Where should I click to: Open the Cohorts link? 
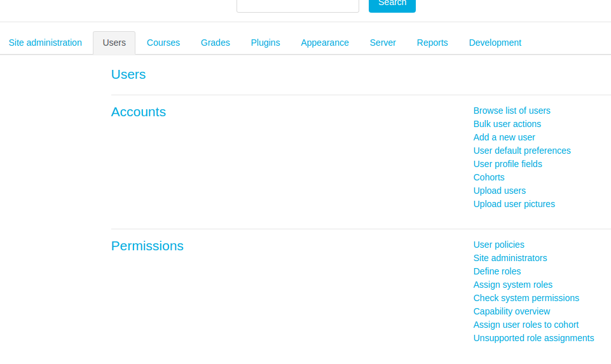pyautogui.click(x=489, y=177)
